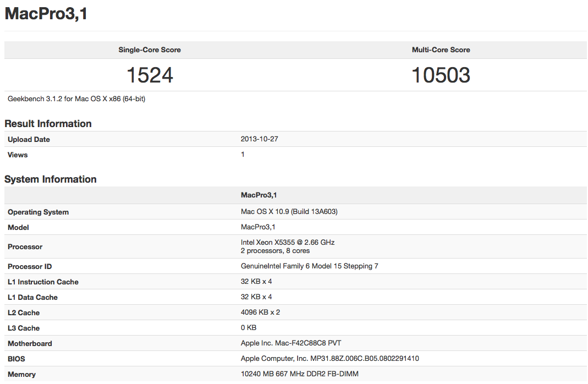Select the Operating System label

pos(39,212)
